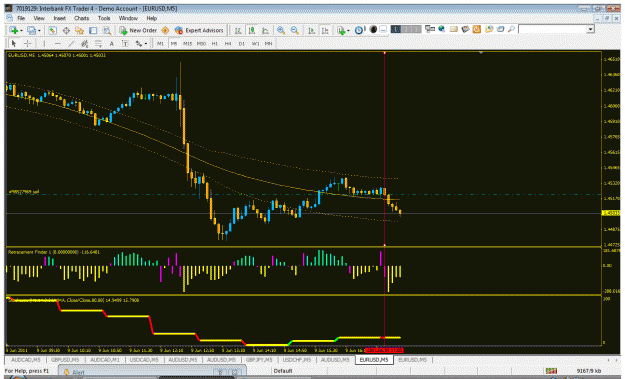Switch chart to H1 timeframe
The height and width of the screenshot is (379, 625).
[214, 43]
